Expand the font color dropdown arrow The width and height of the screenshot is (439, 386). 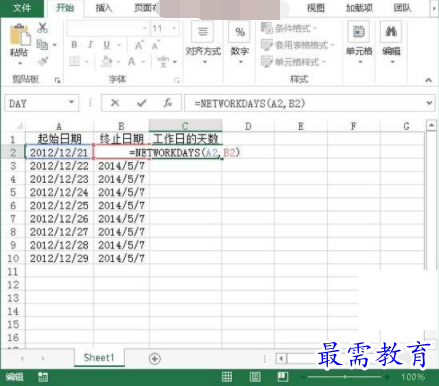[144, 62]
